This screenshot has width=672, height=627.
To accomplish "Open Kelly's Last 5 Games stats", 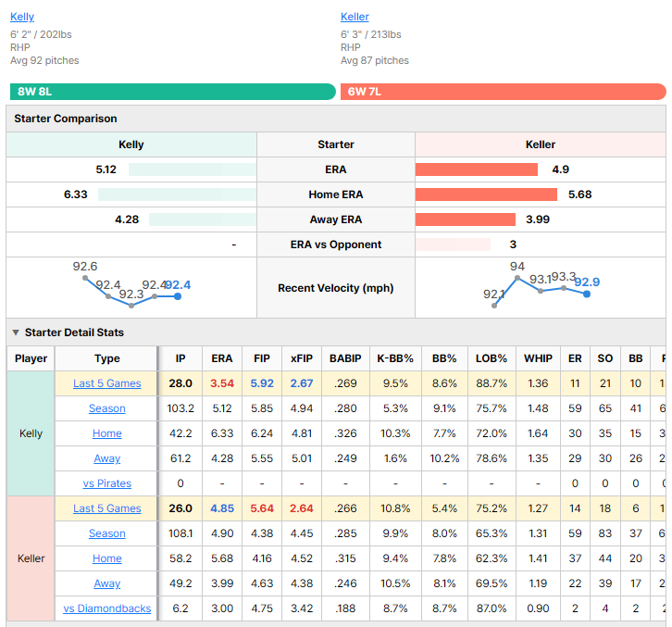I will 106,383.
